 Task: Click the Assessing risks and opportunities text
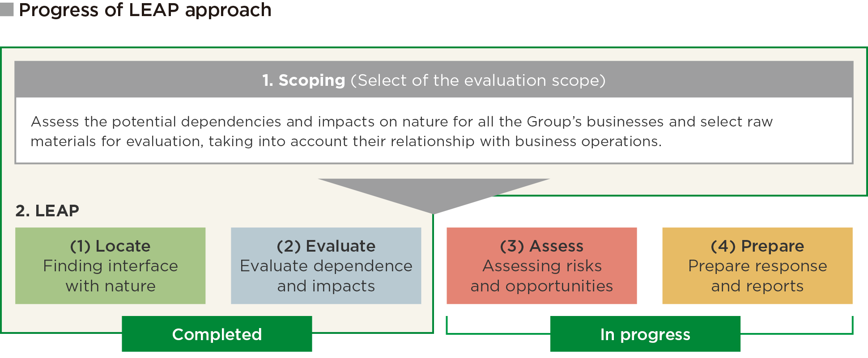point(542,276)
